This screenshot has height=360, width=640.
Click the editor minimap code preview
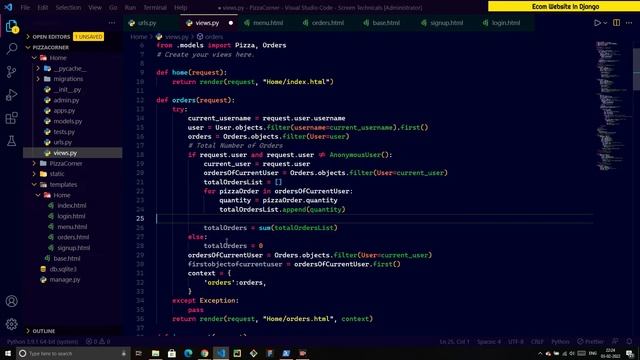tap(612, 106)
